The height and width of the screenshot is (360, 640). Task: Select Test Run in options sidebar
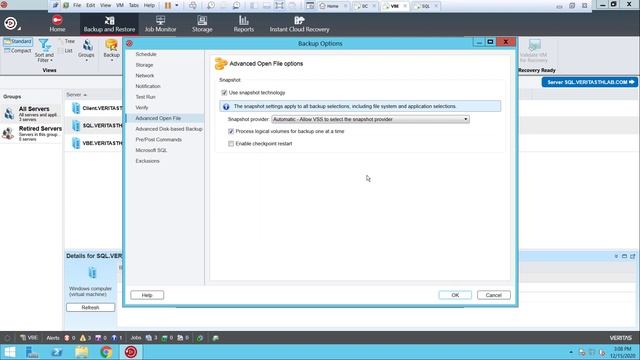[145, 97]
